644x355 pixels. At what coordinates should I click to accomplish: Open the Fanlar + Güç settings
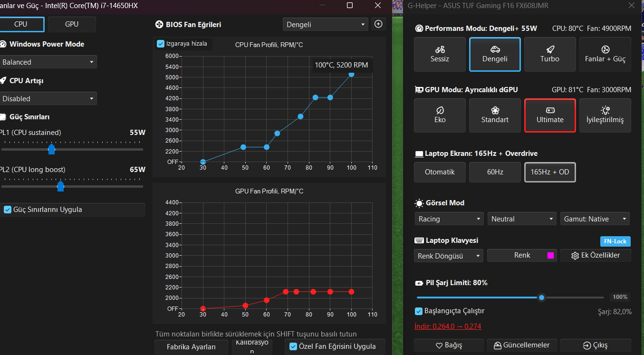[x=605, y=54]
